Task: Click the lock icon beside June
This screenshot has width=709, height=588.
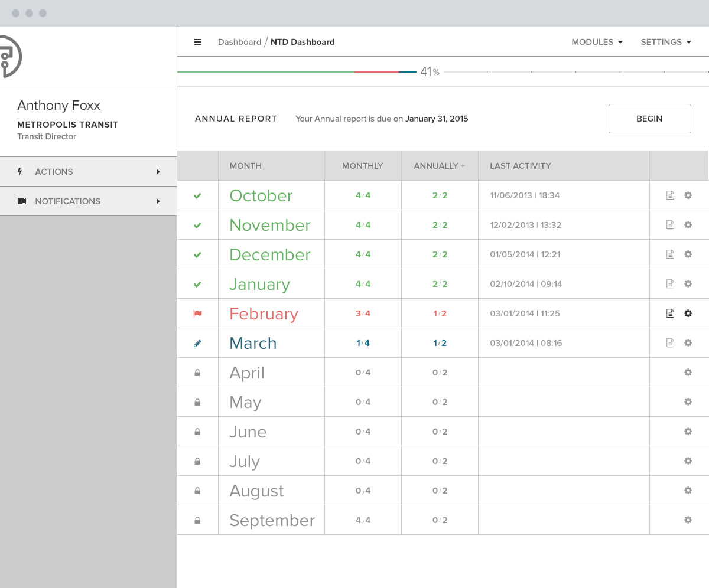Action: point(197,432)
